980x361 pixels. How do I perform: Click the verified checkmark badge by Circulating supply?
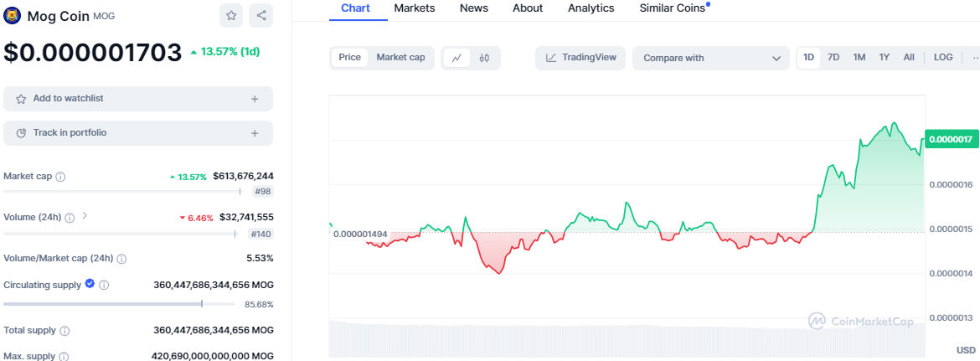(x=90, y=284)
